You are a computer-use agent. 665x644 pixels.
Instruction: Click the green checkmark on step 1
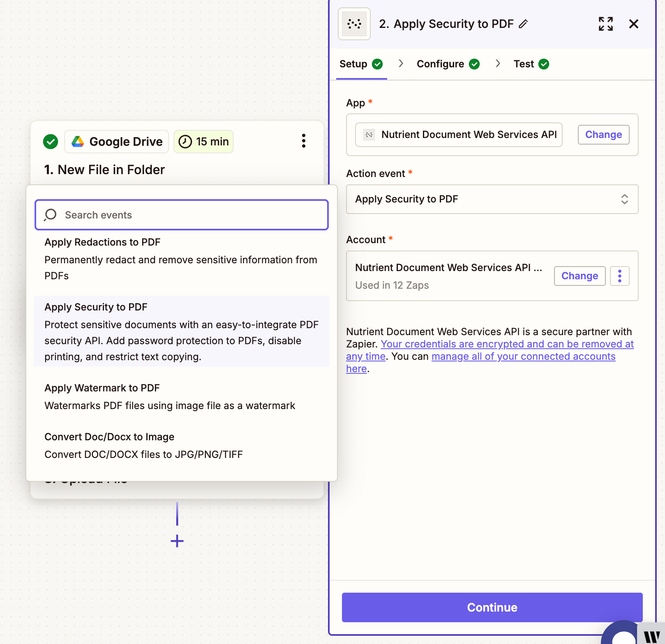pos(50,141)
